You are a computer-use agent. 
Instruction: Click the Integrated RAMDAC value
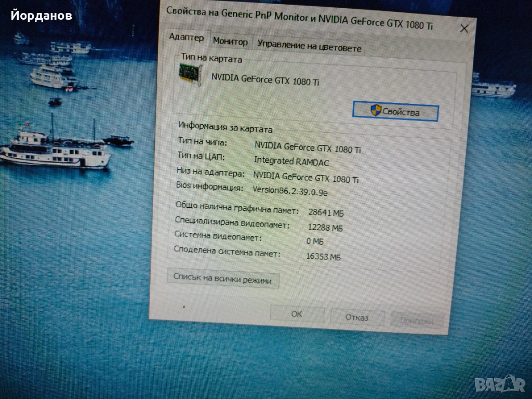click(291, 162)
